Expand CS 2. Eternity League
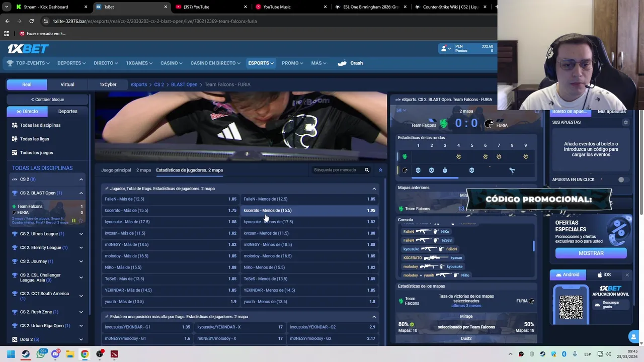Image resolution: width=644 pixels, height=362 pixels. click(x=81, y=247)
